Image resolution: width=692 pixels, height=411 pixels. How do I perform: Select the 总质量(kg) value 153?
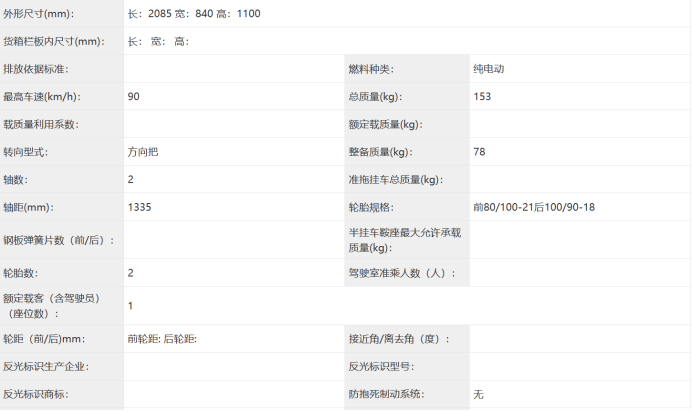[483, 97]
